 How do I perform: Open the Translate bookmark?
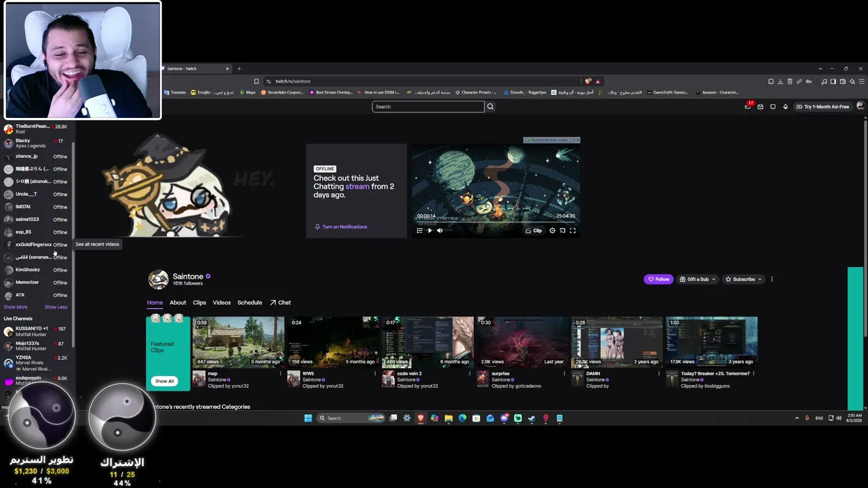click(x=175, y=92)
